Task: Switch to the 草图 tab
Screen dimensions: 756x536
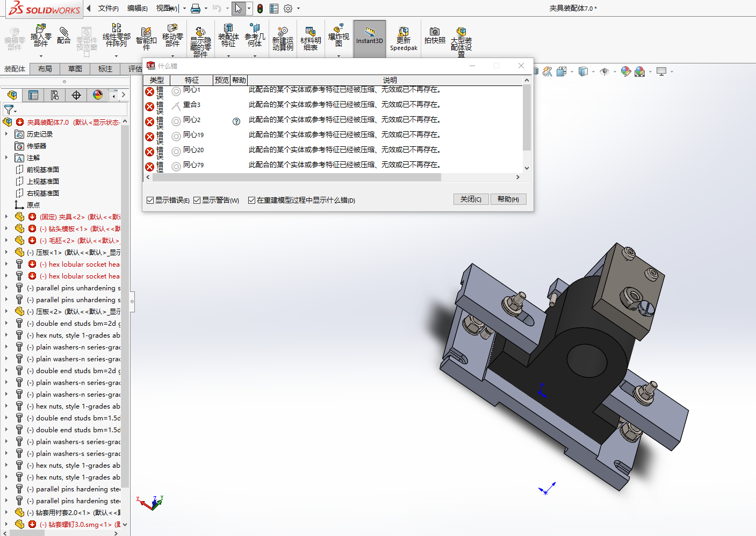Action: click(x=75, y=69)
